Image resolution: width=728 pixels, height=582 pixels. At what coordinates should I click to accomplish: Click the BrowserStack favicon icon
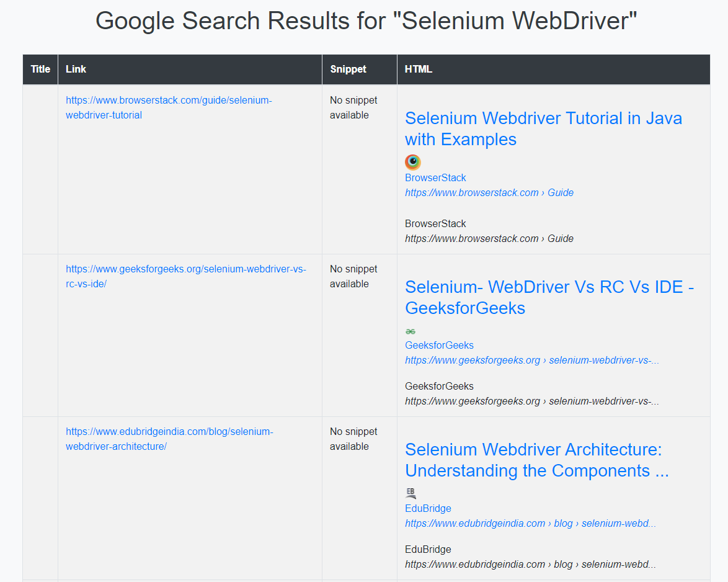coord(413,162)
